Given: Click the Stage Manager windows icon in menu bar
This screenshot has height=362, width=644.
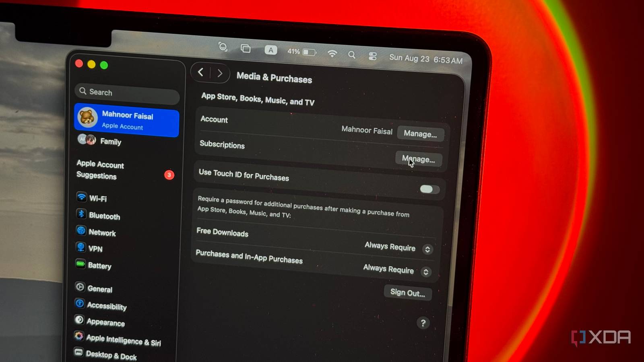Looking at the screenshot, I should (246, 49).
